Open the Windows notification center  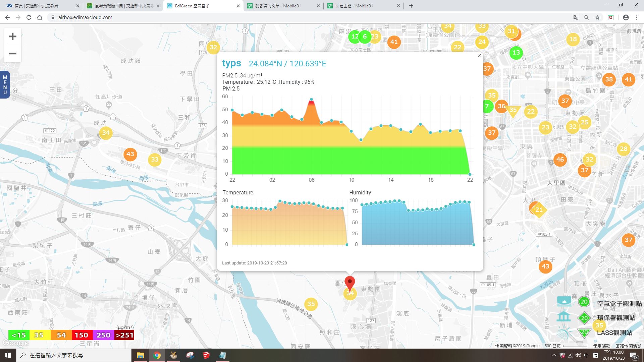click(634, 355)
